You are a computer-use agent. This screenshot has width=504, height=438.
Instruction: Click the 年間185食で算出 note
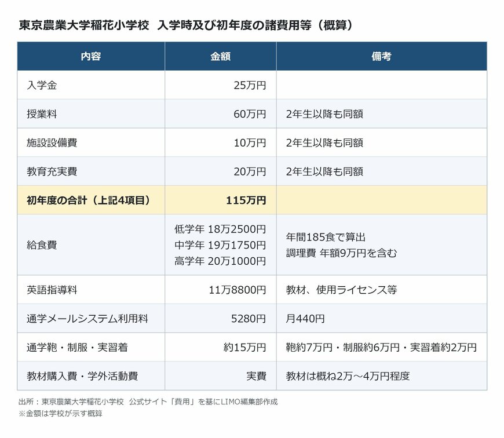tap(326, 237)
